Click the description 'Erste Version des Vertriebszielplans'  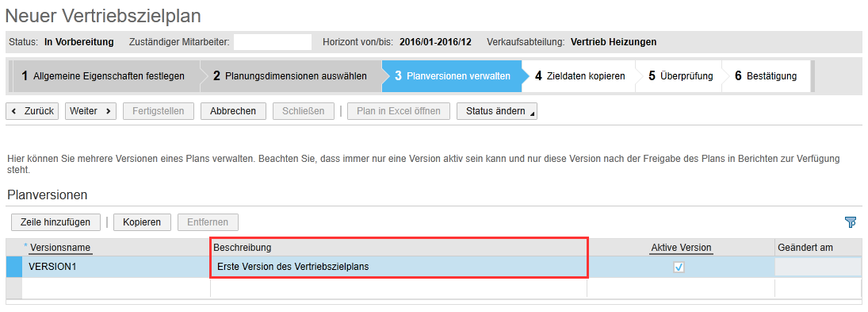click(x=293, y=267)
